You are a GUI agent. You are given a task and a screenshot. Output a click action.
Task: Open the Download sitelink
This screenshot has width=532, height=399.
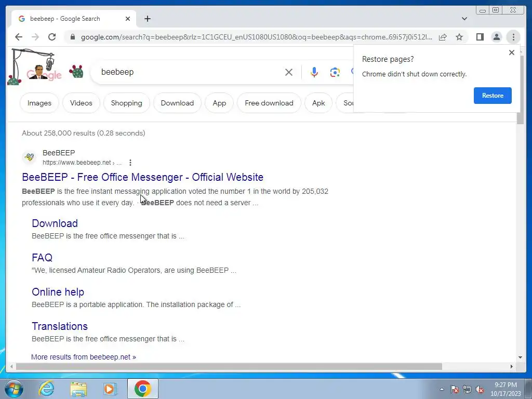click(x=55, y=223)
